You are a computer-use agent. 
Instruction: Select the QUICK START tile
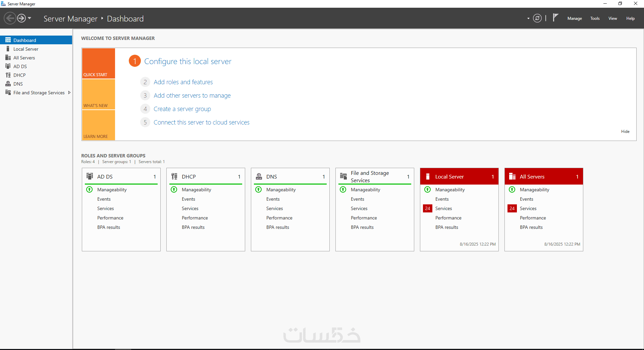coord(99,63)
